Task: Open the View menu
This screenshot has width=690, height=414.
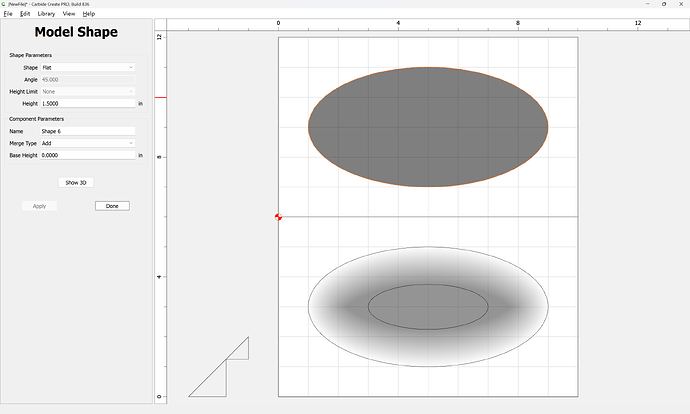Action: (69, 14)
